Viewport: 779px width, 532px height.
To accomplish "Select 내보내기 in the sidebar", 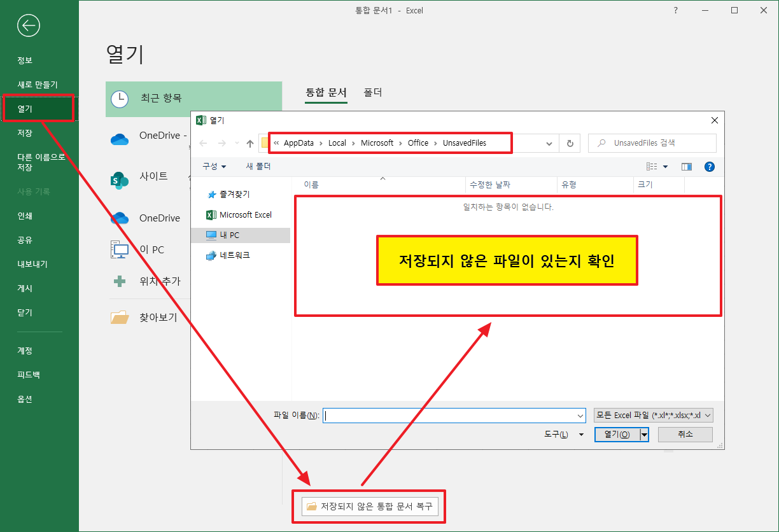I will (x=32, y=264).
